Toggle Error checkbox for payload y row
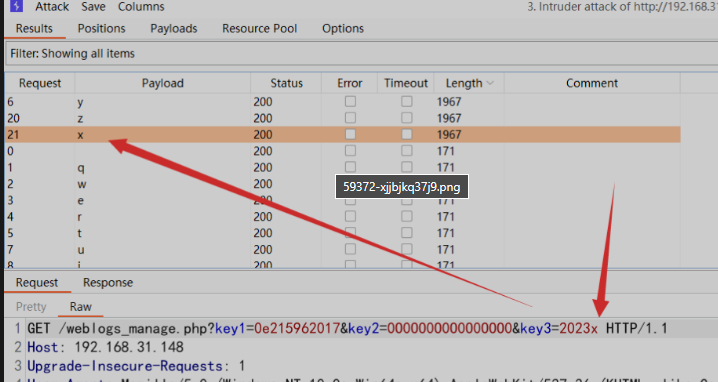This screenshot has width=718, height=382. click(350, 101)
